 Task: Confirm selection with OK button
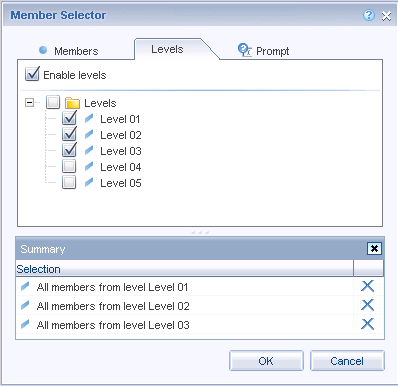click(266, 360)
